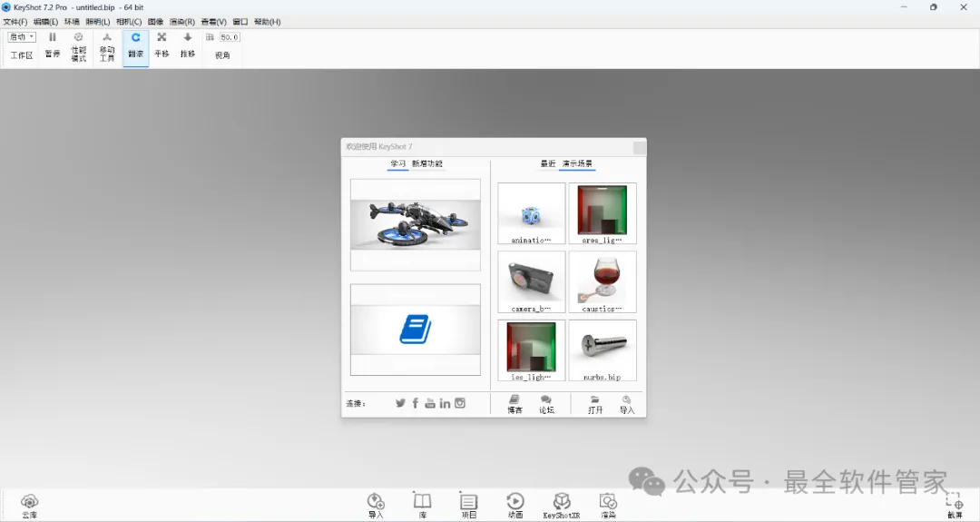The width and height of the screenshot is (980, 522).
Task: Open the YouTube icon link
Action: (x=430, y=403)
